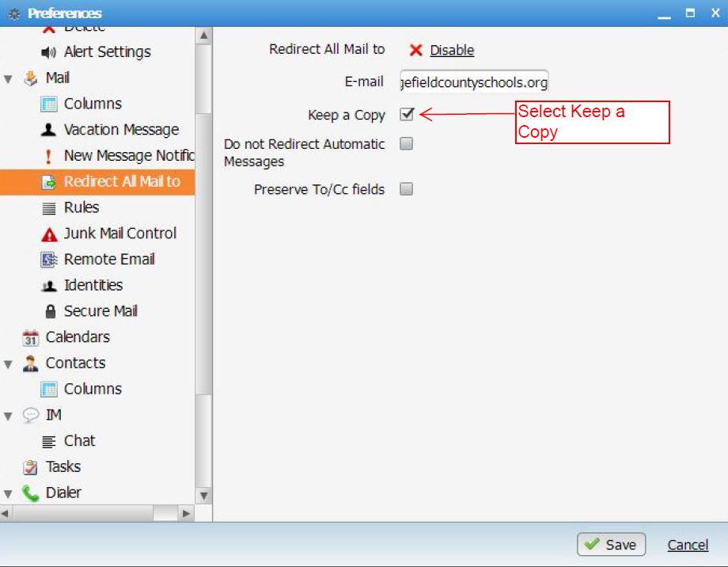Screen dimensions: 728x567
Task: Click the Vacation Message person icon
Action: 49,130
